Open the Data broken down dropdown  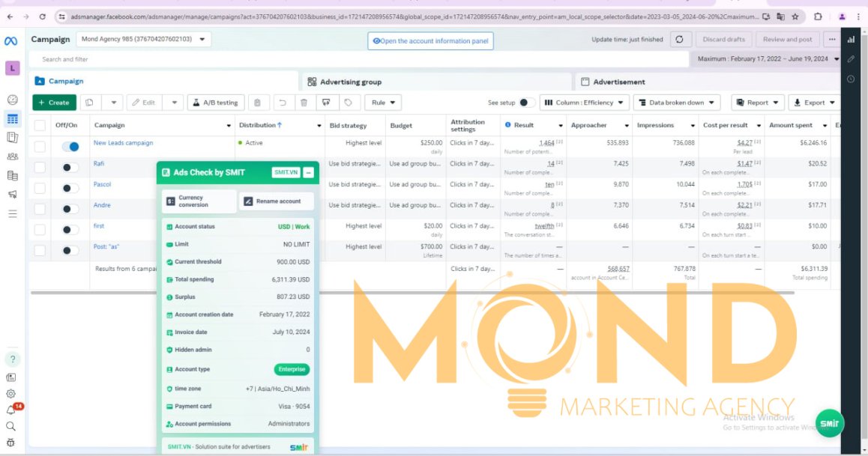(676, 103)
